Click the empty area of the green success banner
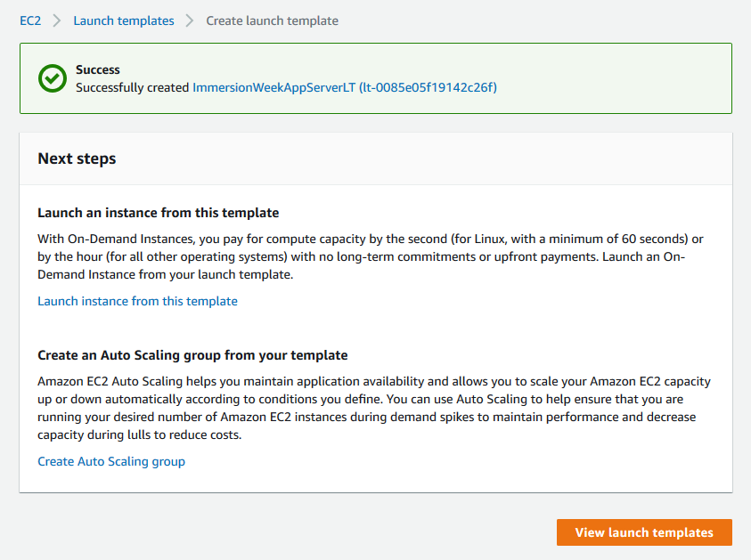This screenshot has height=560, width=751. click(x=613, y=78)
